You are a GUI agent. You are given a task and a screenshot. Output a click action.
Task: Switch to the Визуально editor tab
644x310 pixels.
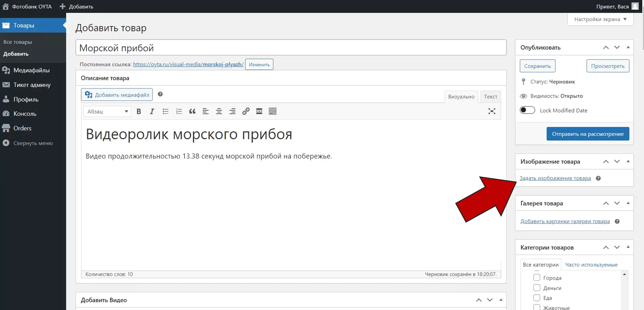[461, 97]
